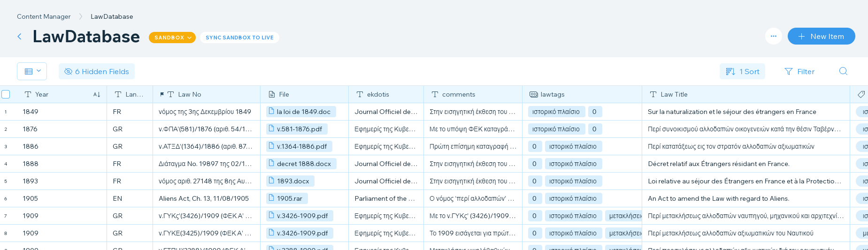
Task: Click the Parliament of the ekdotis cell
Action: tap(386, 198)
